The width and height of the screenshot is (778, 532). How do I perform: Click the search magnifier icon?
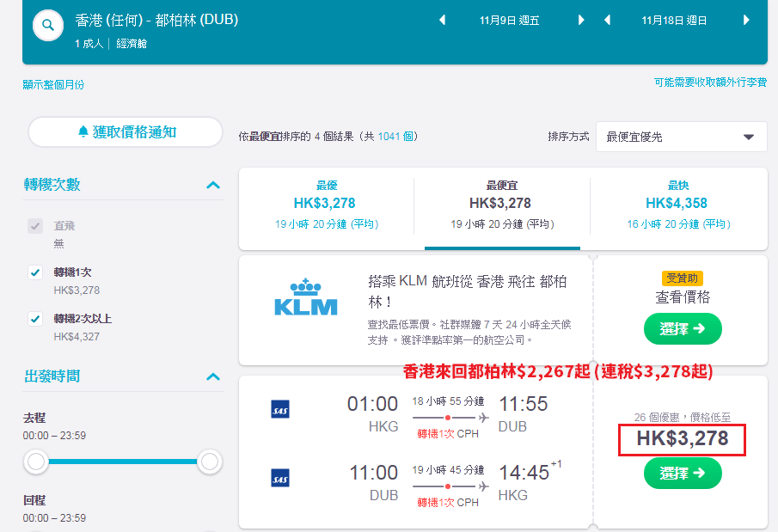[x=47, y=25]
